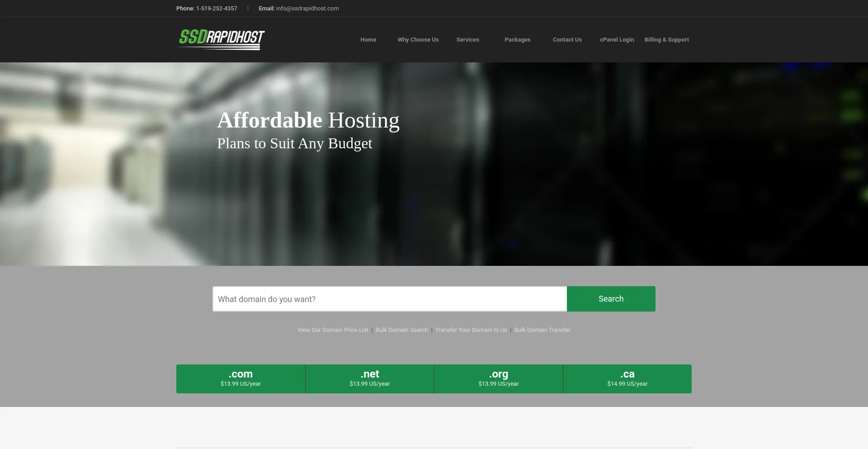View Our Domain Price List
Image resolution: width=868 pixels, height=449 pixels.
tap(332, 330)
